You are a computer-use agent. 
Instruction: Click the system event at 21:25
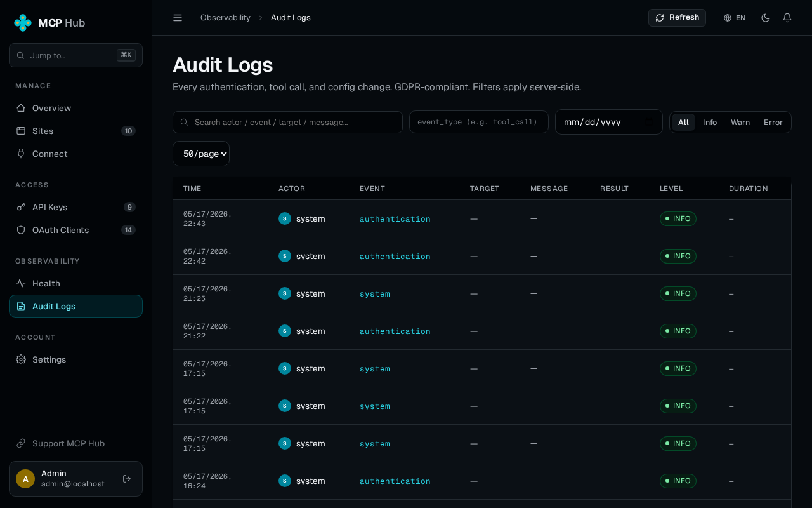pos(375,294)
